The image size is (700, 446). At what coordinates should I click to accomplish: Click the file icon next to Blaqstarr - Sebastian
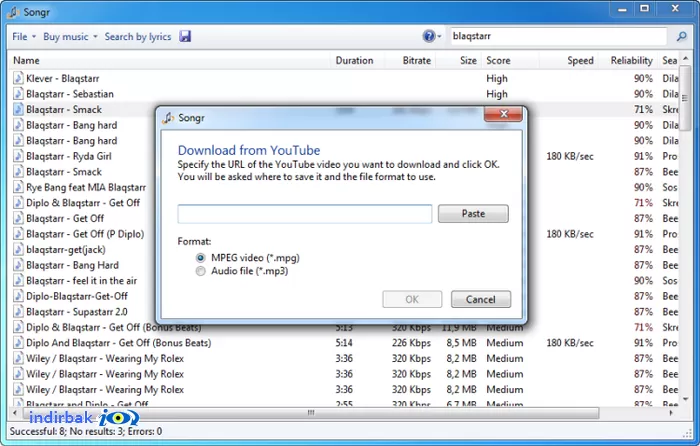[18, 94]
